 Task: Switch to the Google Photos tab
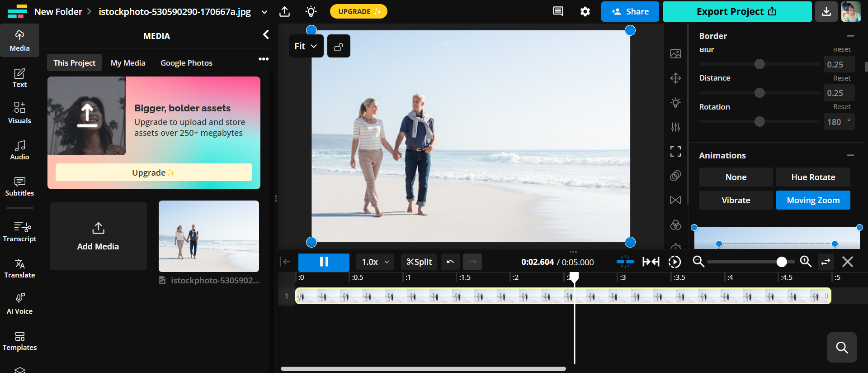point(186,63)
